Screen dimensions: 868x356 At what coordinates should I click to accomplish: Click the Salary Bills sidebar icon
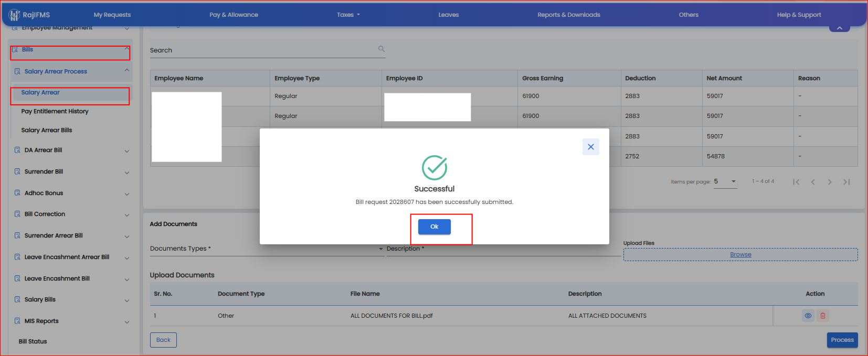click(17, 299)
